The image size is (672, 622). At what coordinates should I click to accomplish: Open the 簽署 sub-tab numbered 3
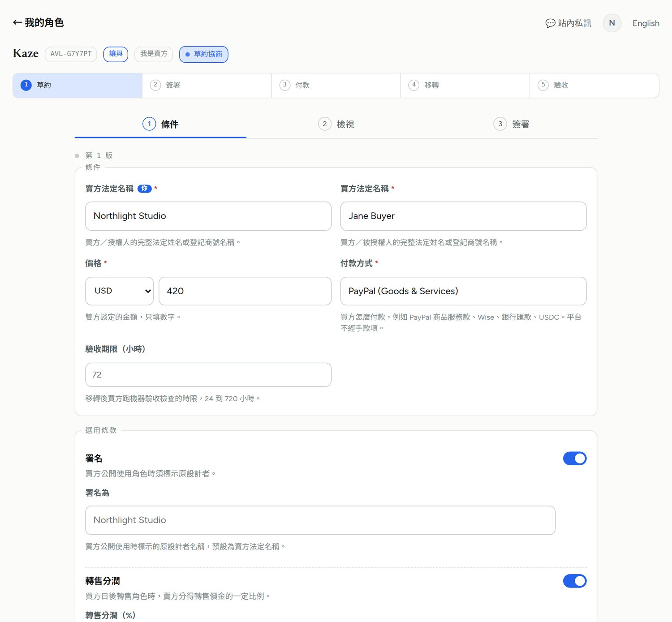click(x=511, y=124)
